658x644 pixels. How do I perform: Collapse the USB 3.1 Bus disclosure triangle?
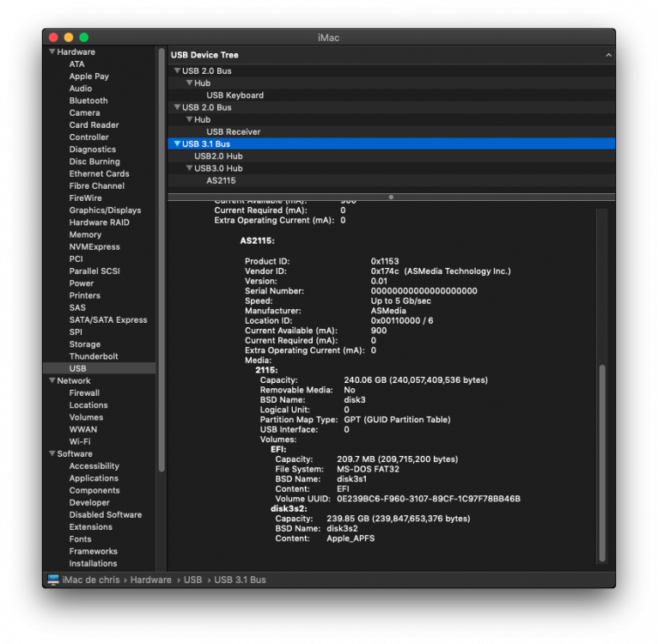pyautogui.click(x=177, y=143)
